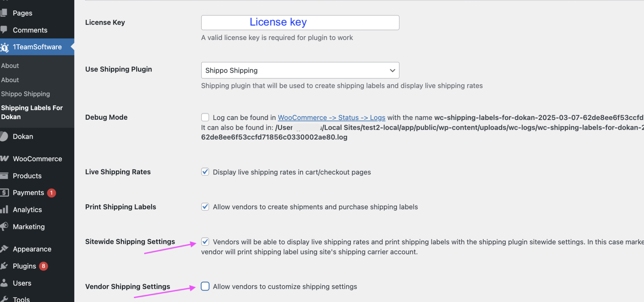Enable the Debug Mode checkbox
Screen dimensions: 644x302
point(205,117)
